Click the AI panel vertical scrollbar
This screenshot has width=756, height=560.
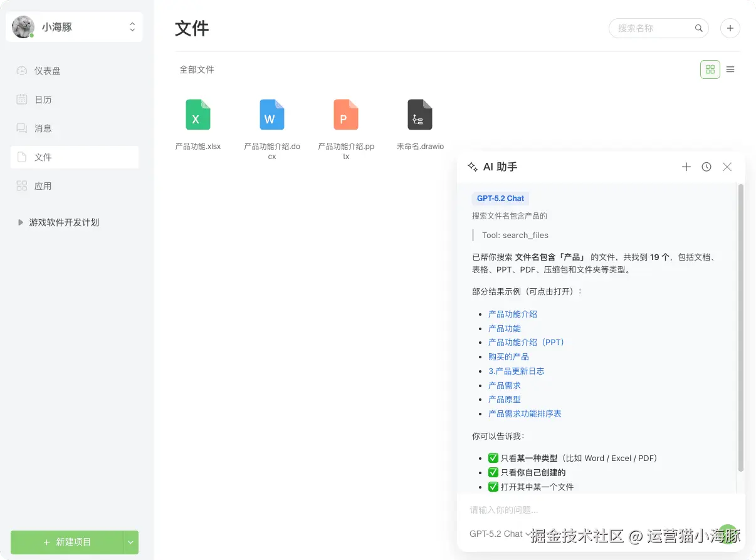click(741, 328)
